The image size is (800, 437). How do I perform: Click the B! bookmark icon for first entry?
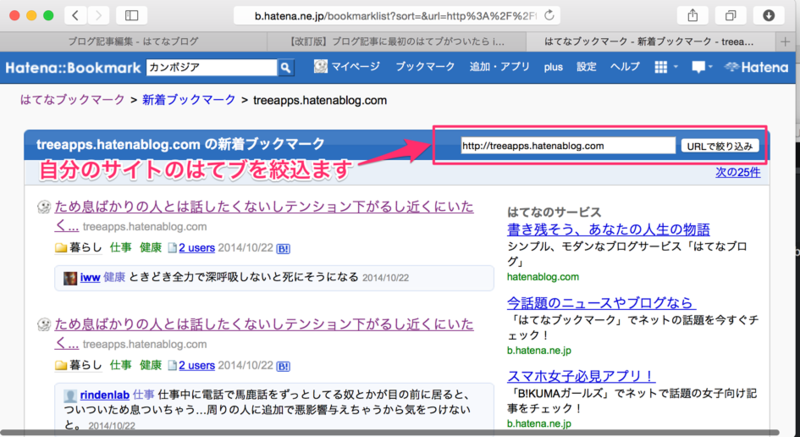(283, 249)
